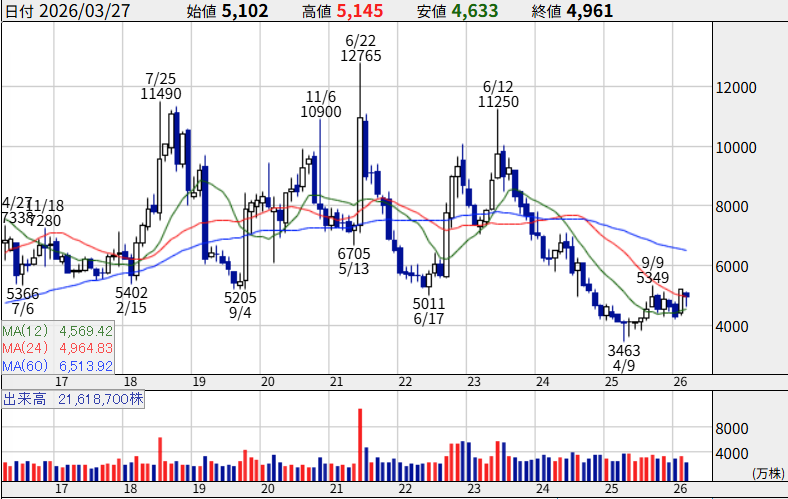Click the green MA(12) legend entry
788x499 pixels.
pyautogui.click(x=58, y=329)
